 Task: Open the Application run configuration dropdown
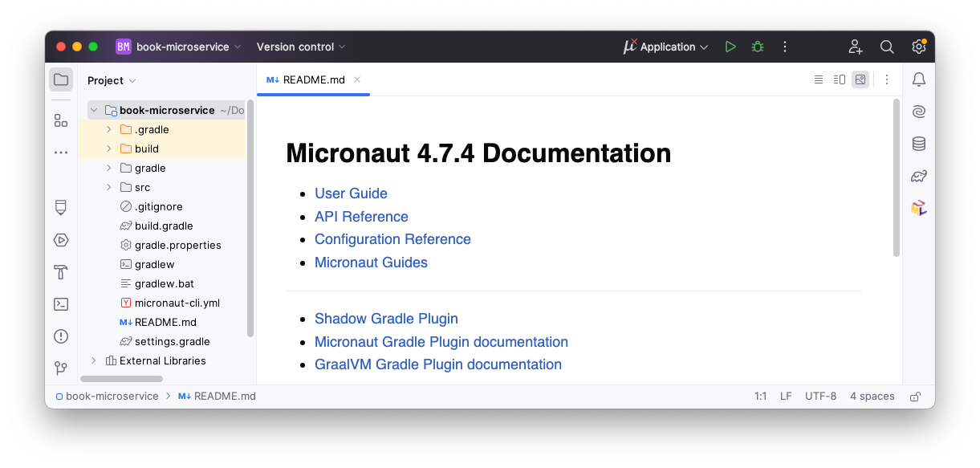tap(666, 47)
